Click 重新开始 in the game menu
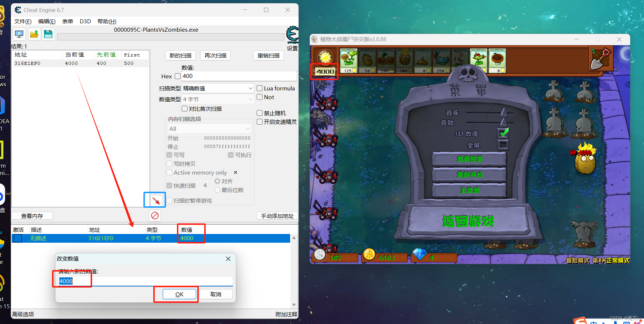Image resolution: width=644 pixels, height=324 pixels. click(469, 175)
